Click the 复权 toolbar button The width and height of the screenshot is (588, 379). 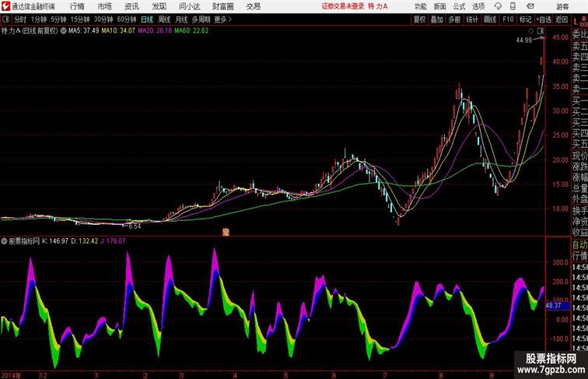[420, 19]
